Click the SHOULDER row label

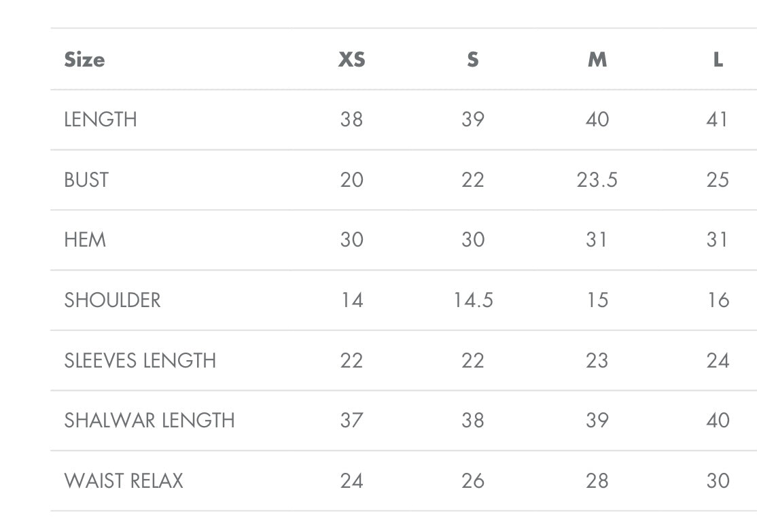point(112,300)
